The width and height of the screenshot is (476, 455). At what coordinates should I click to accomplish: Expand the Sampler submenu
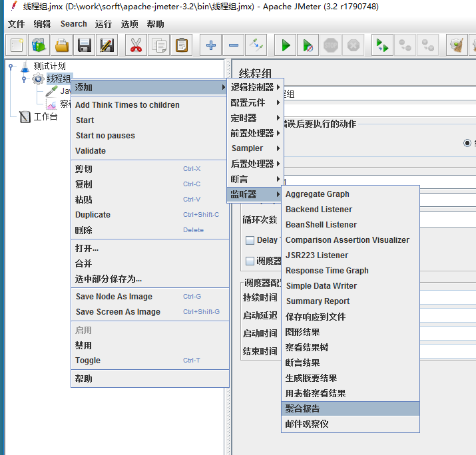(255, 148)
